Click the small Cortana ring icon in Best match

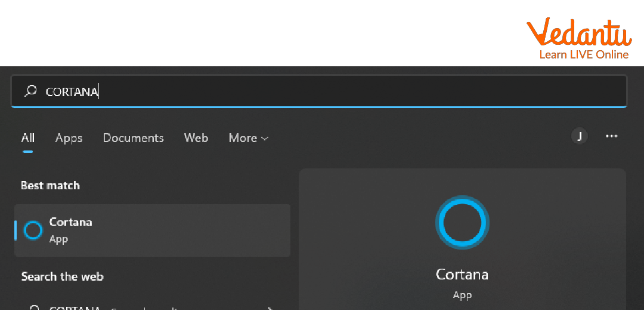pos(33,230)
